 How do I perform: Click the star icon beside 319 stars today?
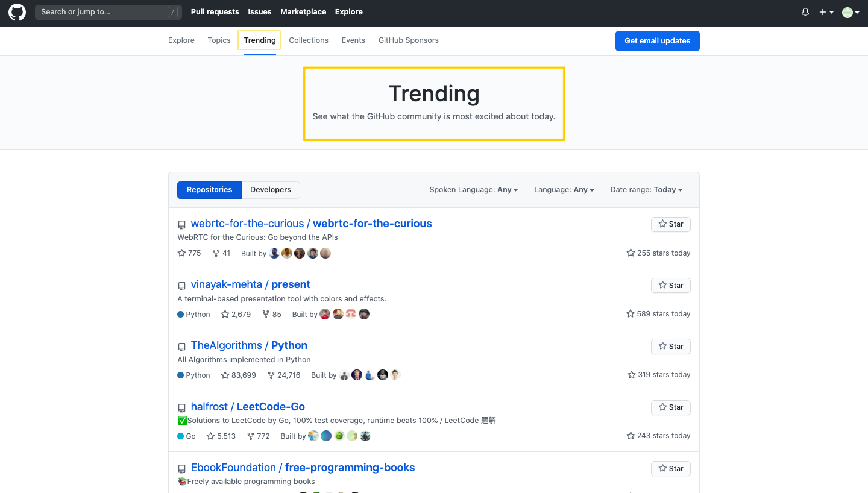point(631,374)
